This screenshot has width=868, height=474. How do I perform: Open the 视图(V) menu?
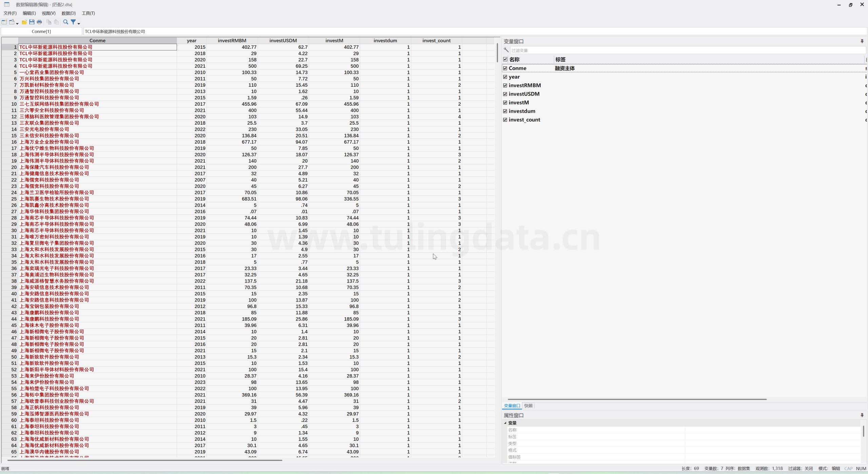click(48, 13)
